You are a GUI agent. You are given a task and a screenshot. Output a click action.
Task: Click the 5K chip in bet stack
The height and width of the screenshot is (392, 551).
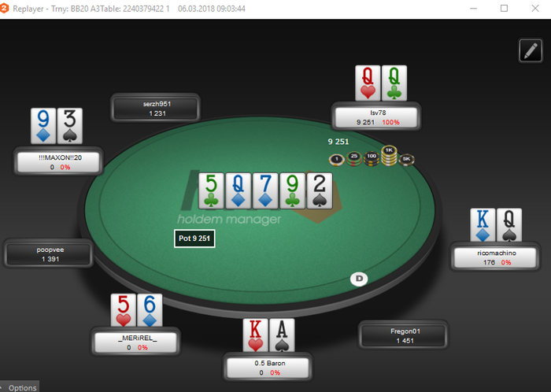407,160
